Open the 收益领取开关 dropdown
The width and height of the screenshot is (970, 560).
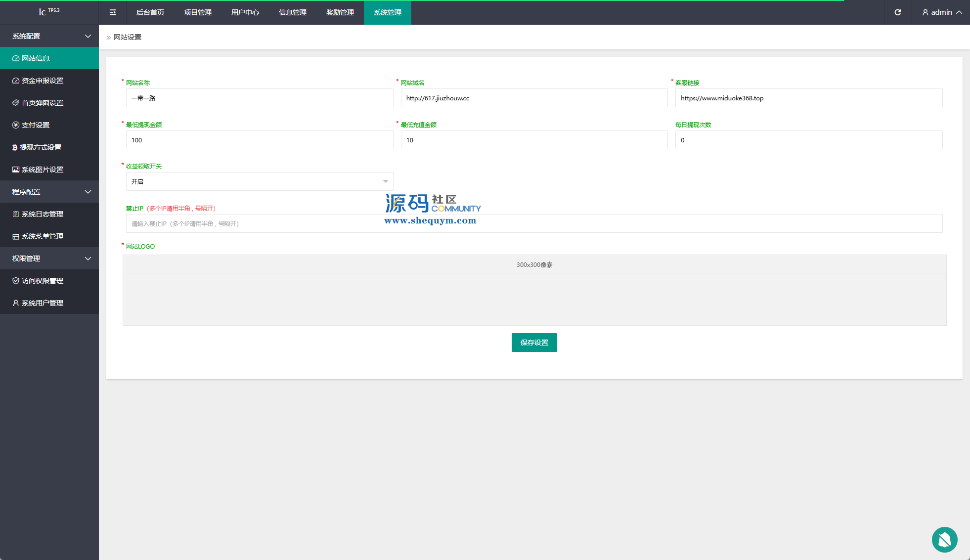pos(260,181)
